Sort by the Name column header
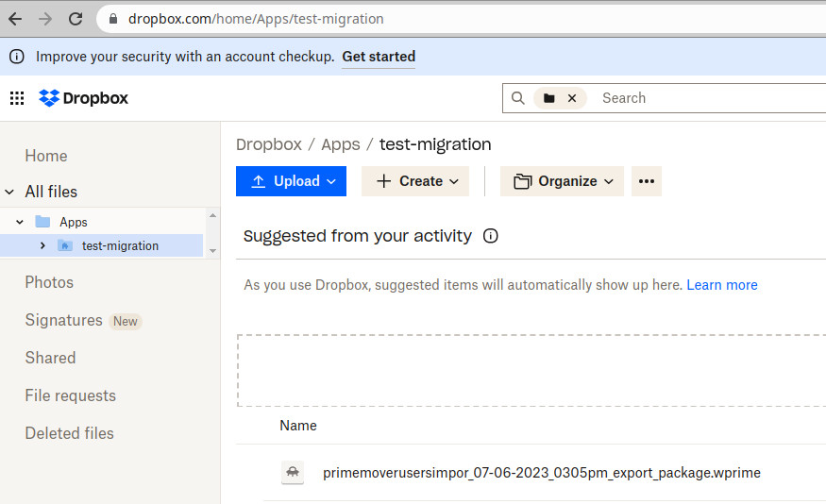 click(298, 426)
